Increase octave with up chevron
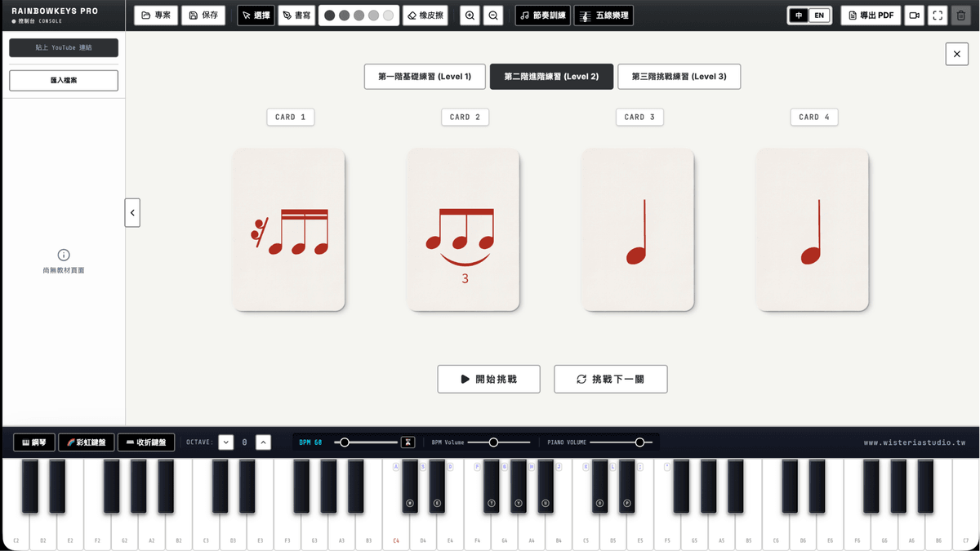Image resolution: width=980 pixels, height=551 pixels. click(x=263, y=442)
